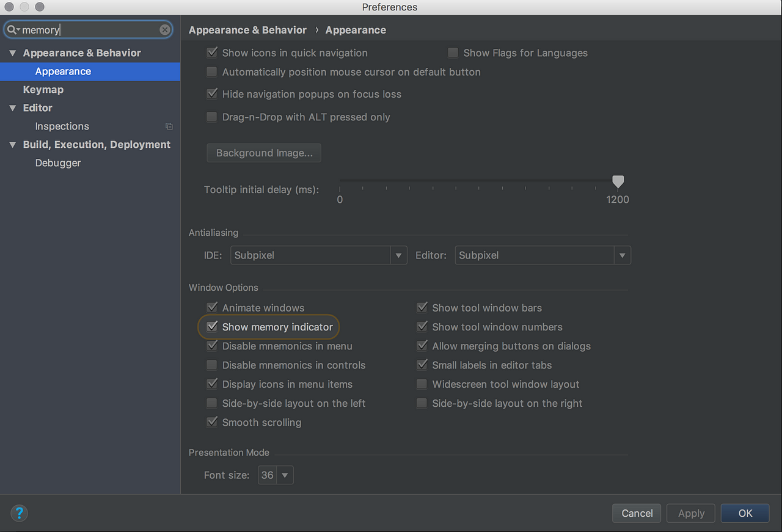Click the tooltip delay slider track middle
782x532 pixels.
[479, 180]
